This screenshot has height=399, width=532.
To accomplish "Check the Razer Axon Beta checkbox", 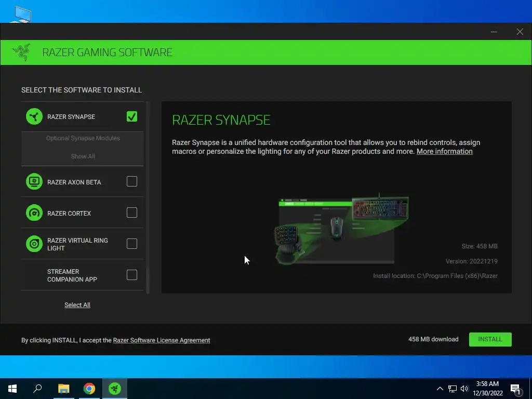I will 132,181.
